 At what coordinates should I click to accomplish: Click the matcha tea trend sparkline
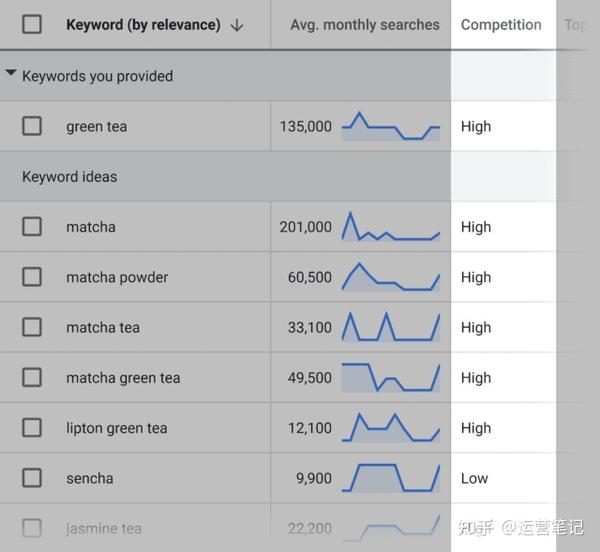[391, 327]
